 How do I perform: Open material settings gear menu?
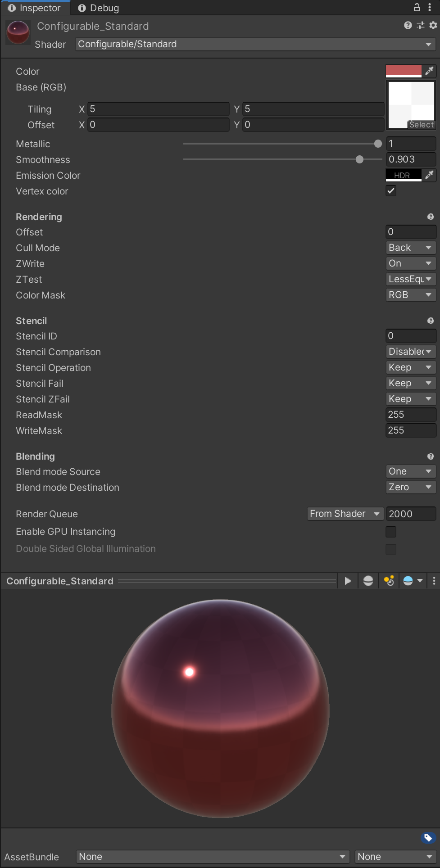tap(433, 25)
